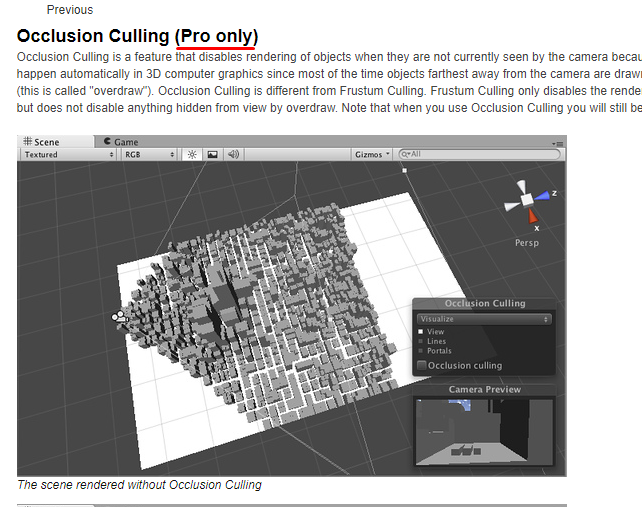Open the scene view options menu icon
The height and width of the screenshot is (507, 642).
point(558,143)
